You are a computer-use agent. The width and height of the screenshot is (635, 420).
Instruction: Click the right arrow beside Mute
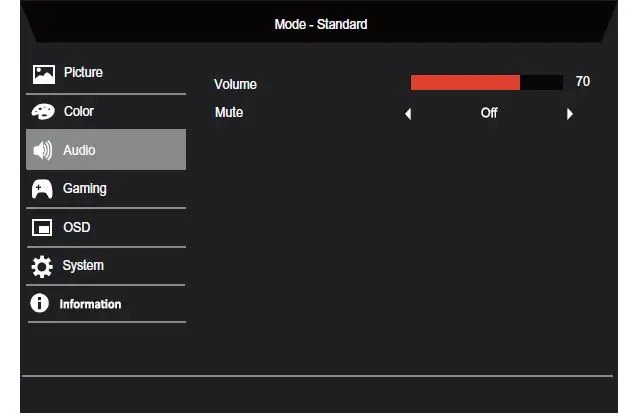click(x=570, y=114)
